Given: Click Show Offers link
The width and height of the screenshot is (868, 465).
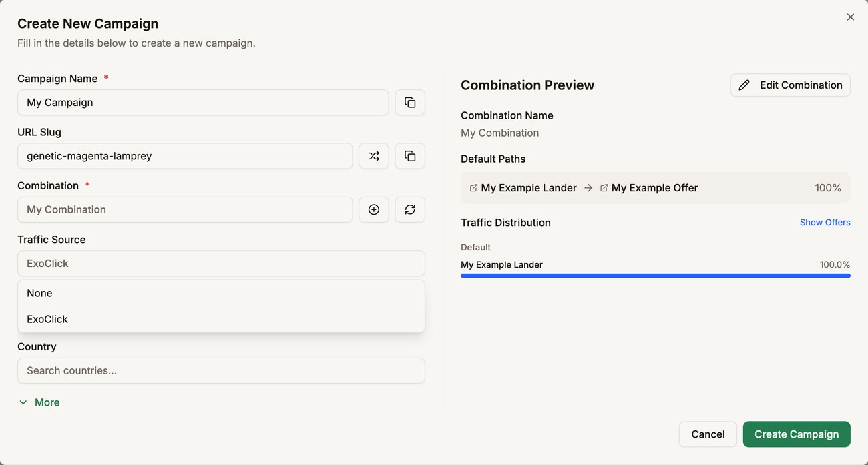Looking at the screenshot, I should 825,223.
